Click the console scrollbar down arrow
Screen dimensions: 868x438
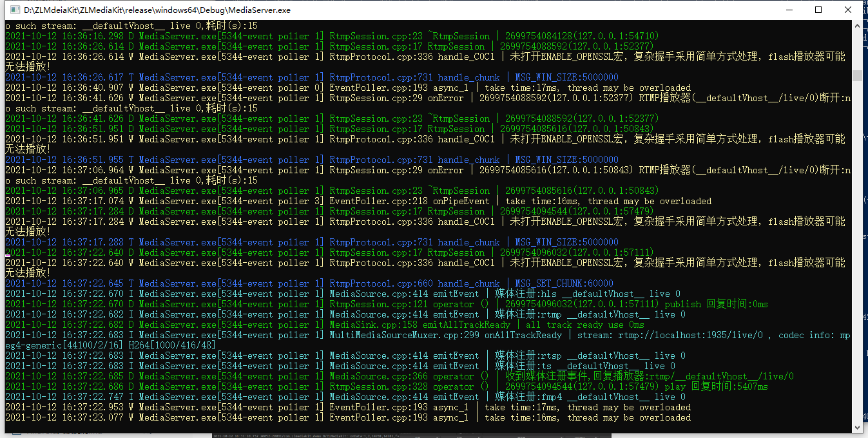tap(857, 427)
